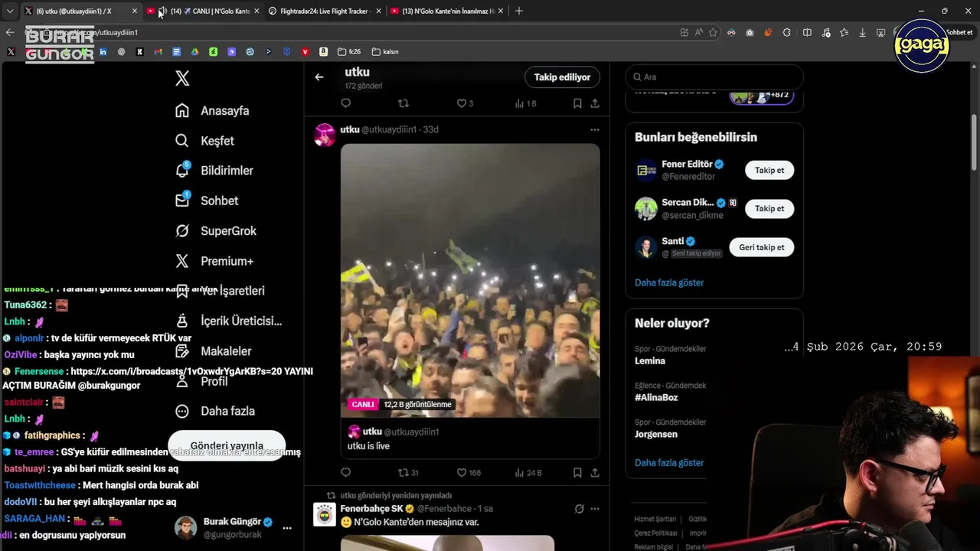Like the top post with 3 likes
Screen dimensions: 980x551
click(x=465, y=103)
